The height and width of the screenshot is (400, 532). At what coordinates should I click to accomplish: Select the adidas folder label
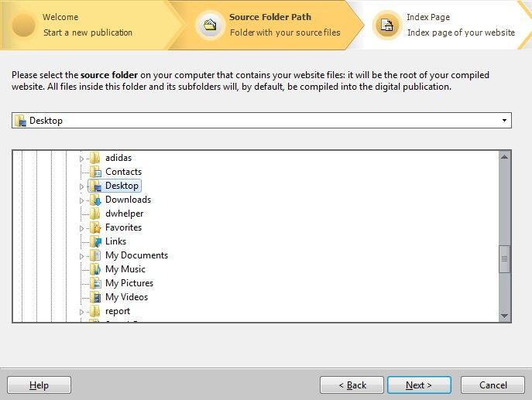pos(118,158)
